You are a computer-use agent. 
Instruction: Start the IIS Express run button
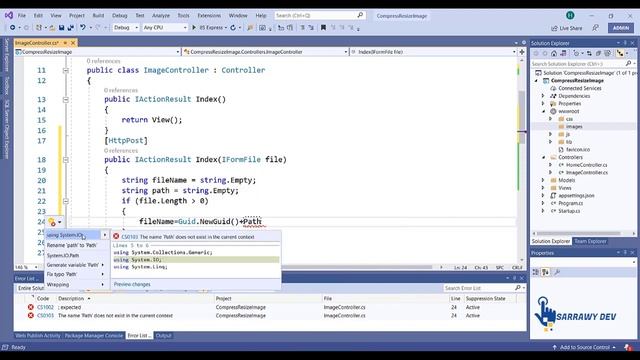209,28
